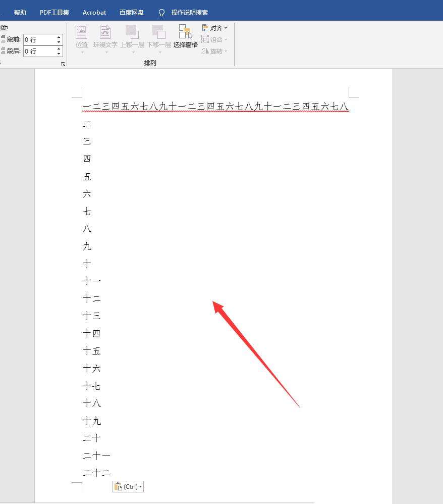Click the 段前 spacing icon
Image resolution: width=443 pixels, height=504 pixels.
(x=3, y=39)
